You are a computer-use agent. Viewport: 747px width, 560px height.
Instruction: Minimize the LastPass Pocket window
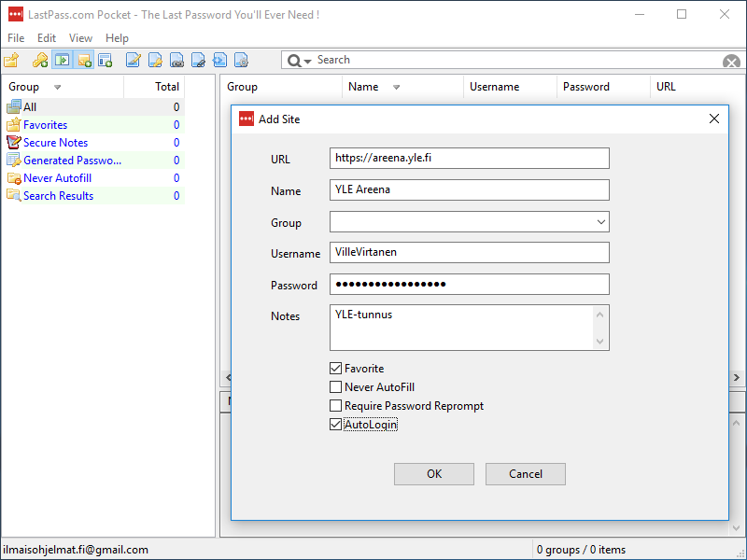(x=640, y=14)
